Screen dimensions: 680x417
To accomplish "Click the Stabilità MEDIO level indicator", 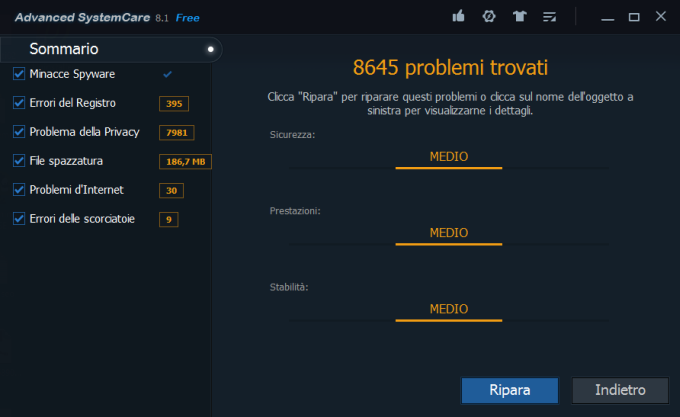I will click(449, 311).
